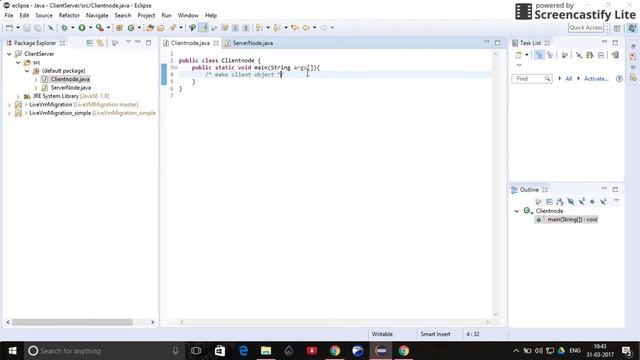Collapse Clientnode class in Outline
The image size is (640, 360).
click(x=517, y=211)
